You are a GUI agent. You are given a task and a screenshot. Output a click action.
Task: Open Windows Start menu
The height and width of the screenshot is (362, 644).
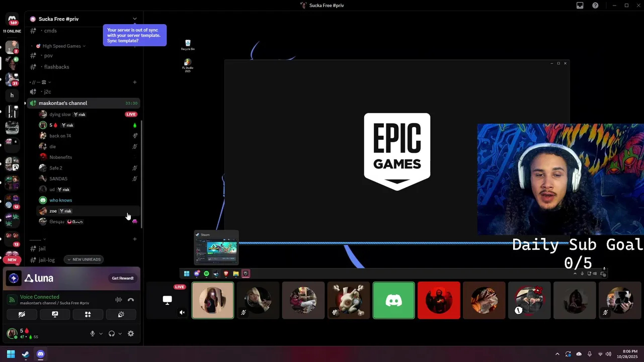pyautogui.click(x=11, y=354)
